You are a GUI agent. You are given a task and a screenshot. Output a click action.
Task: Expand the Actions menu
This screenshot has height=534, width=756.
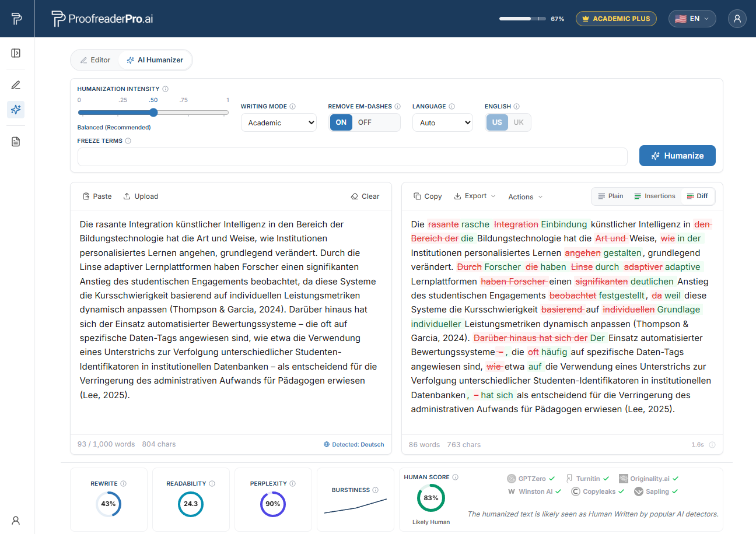coord(525,197)
